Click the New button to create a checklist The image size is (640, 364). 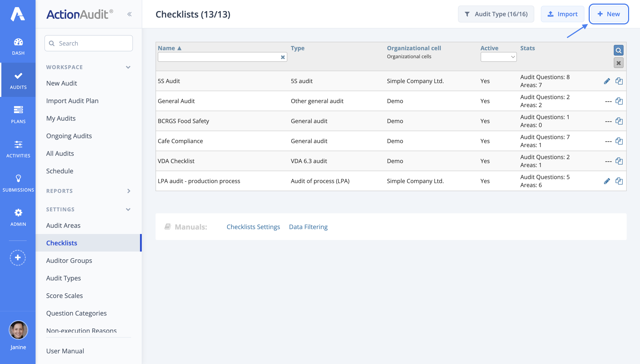[x=609, y=14]
